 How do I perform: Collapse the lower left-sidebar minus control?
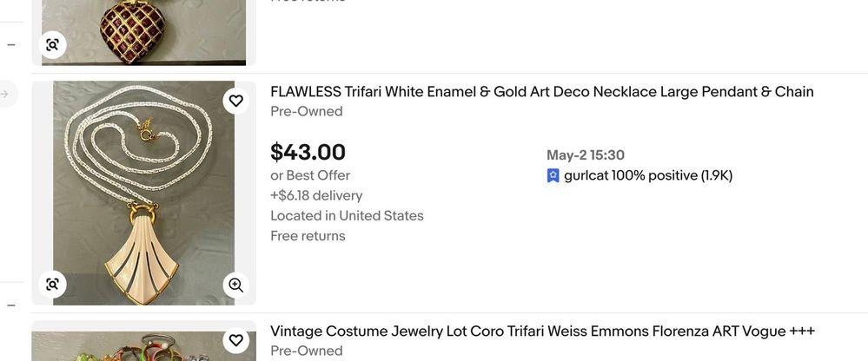coord(11,305)
